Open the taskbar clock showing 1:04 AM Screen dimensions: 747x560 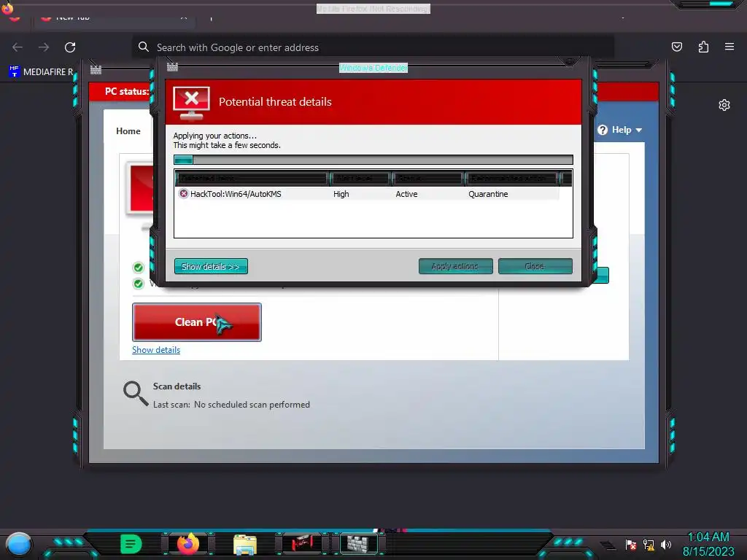[708, 544]
